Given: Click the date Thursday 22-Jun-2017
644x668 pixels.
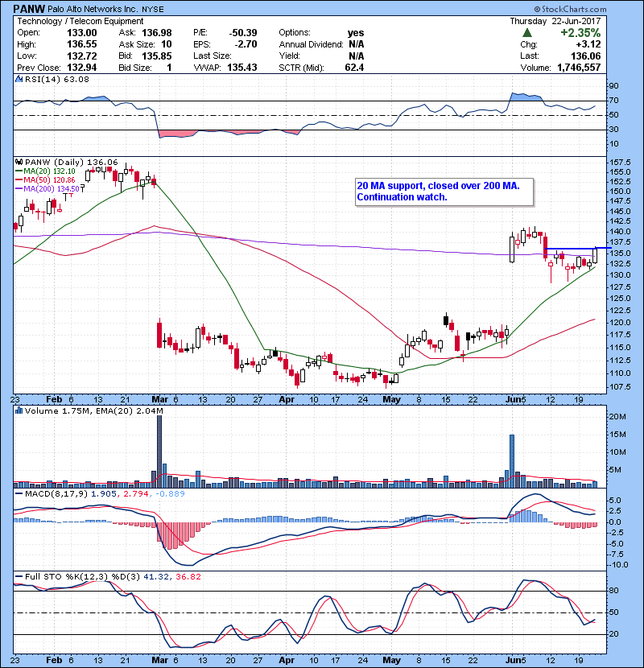Looking at the screenshot, I should pos(555,21).
